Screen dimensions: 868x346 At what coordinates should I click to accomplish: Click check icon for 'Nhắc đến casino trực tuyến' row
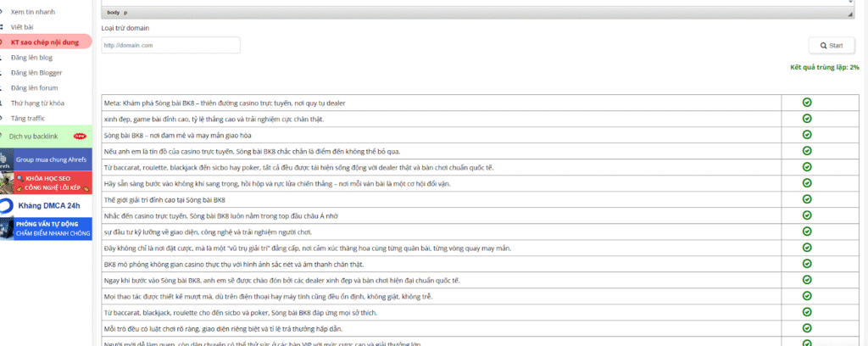click(x=807, y=215)
